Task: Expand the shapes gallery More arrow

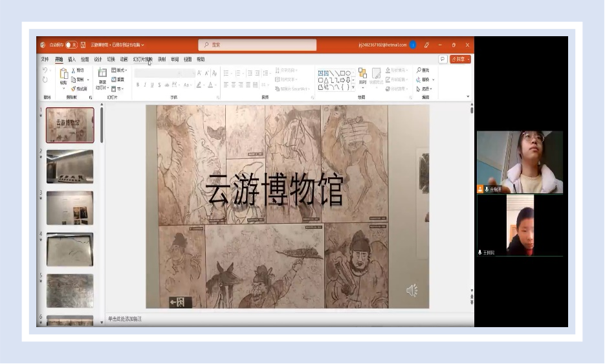Action: [353, 87]
